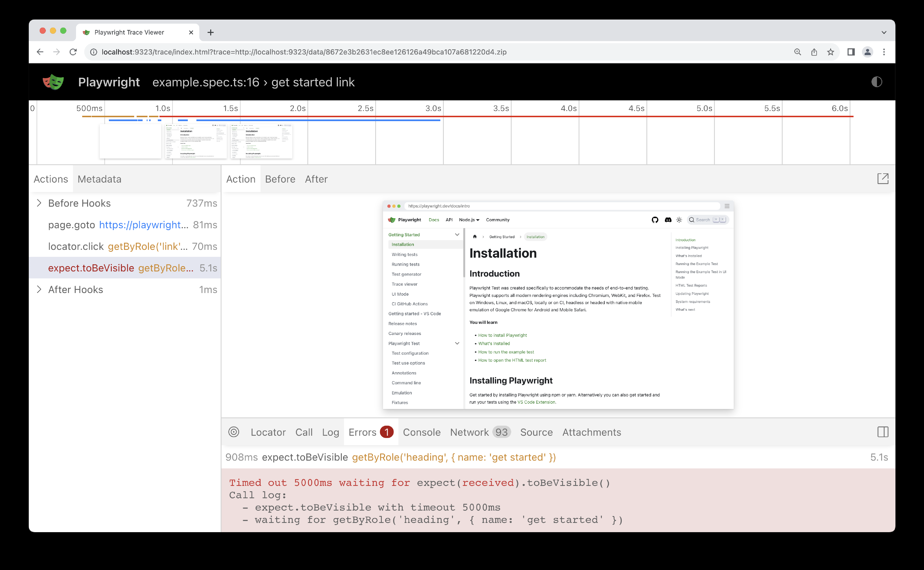The width and height of the screenshot is (924, 570).
Task: Select the expect.toBeVisible action row
Action: tap(125, 268)
